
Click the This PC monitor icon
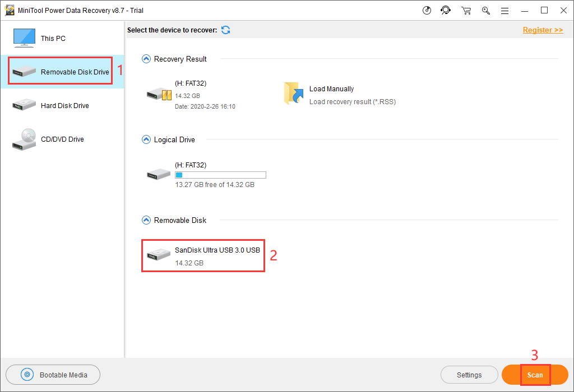point(24,38)
